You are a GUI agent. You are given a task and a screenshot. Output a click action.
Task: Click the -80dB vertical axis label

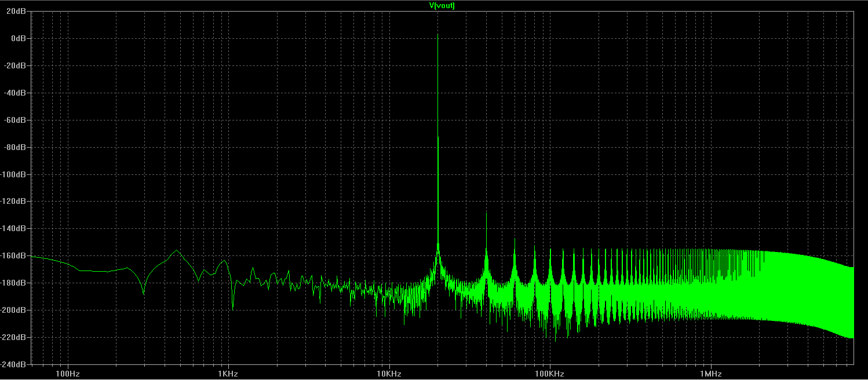(x=16, y=147)
